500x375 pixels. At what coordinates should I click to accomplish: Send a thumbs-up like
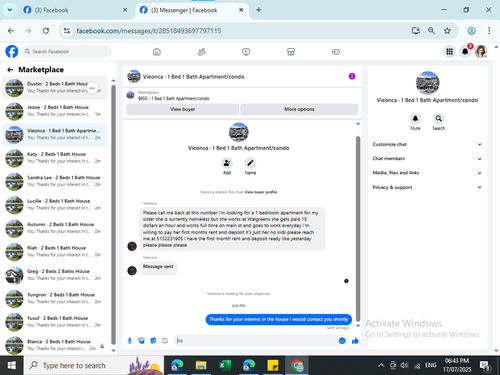tap(355, 341)
